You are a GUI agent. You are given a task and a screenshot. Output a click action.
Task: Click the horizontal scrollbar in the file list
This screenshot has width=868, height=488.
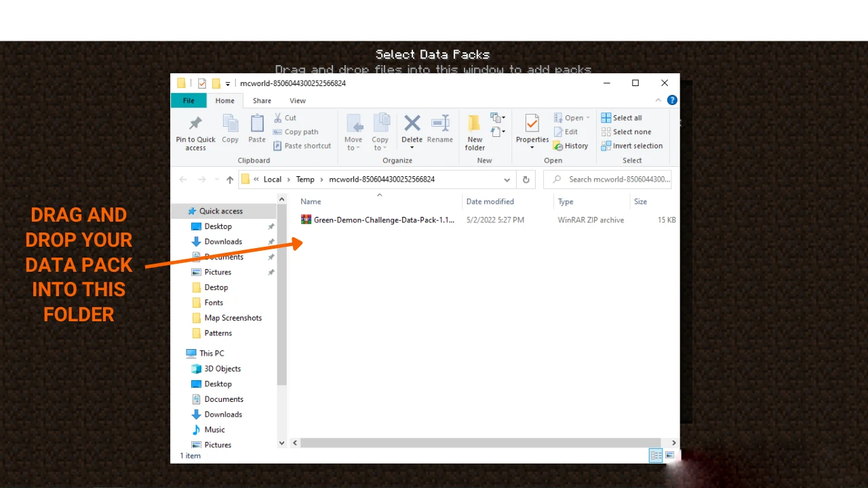[x=481, y=443]
